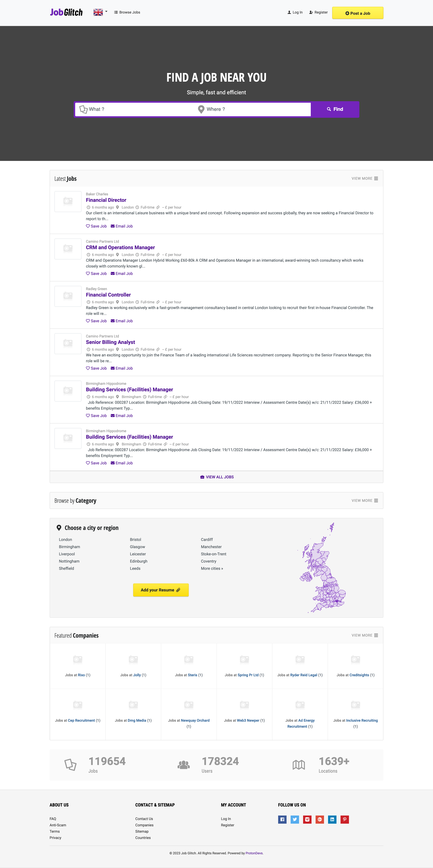Select Log In in the top bar
The width and height of the screenshot is (433, 868).
pyautogui.click(x=295, y=12)
